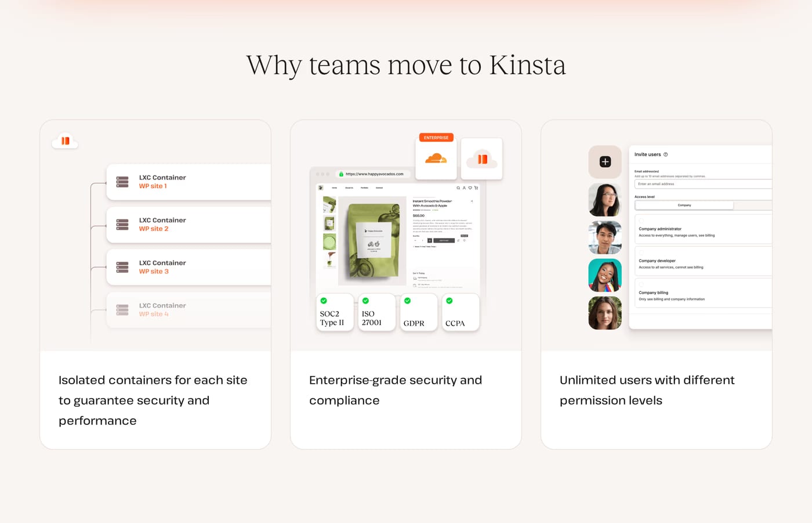Click the avatar of the man in the gray shirt
Viewport: 812px width, 523px height.
605,237
